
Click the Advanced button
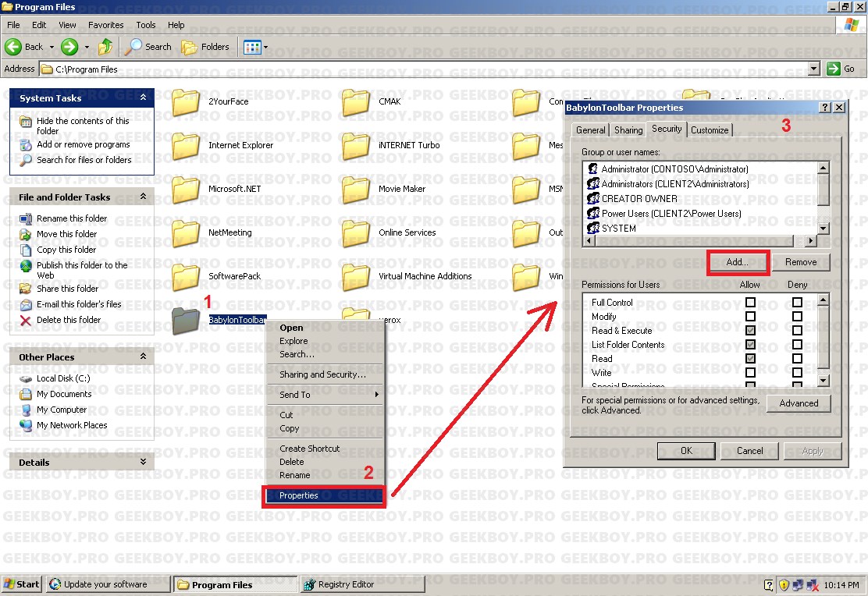(x=799, y=403)
